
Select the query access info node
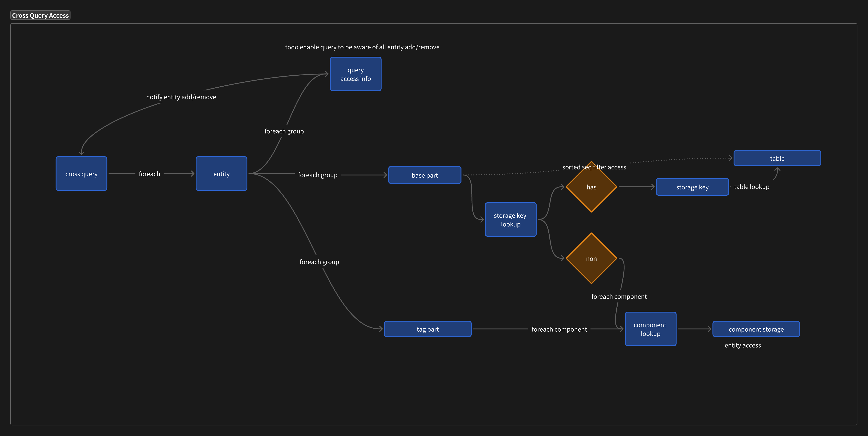(x=356, y=74)
